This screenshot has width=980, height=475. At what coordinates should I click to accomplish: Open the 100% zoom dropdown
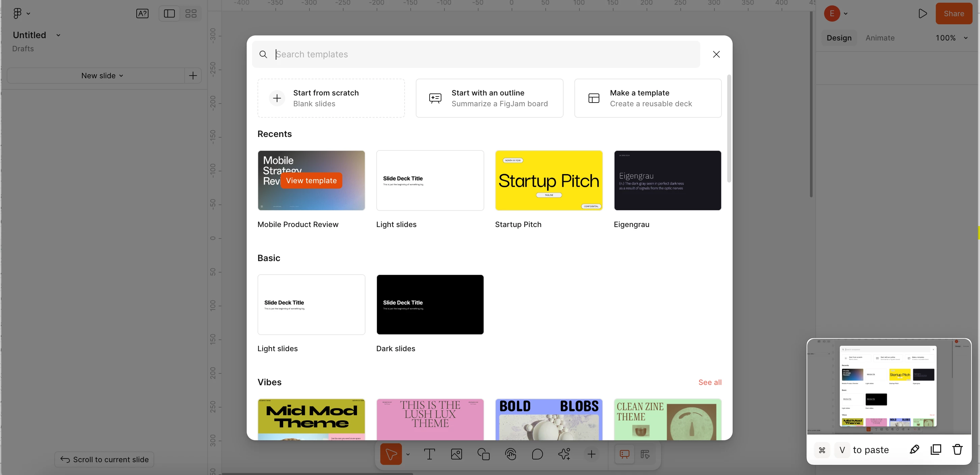tap(951, 38)
